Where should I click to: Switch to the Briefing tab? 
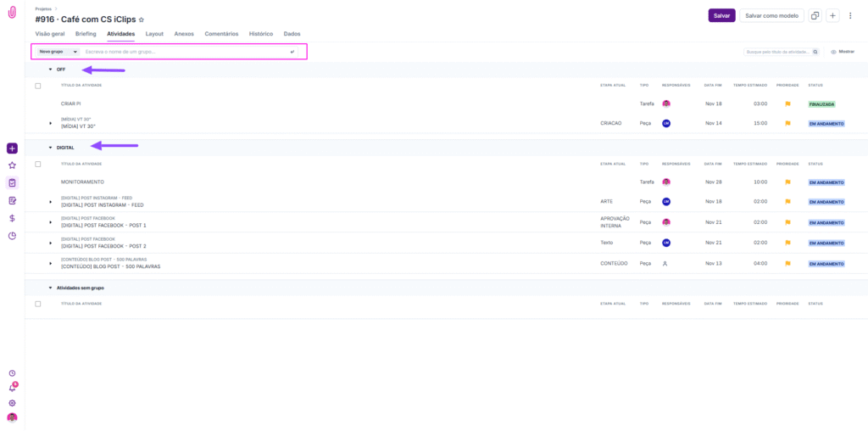tap(86, 34)
